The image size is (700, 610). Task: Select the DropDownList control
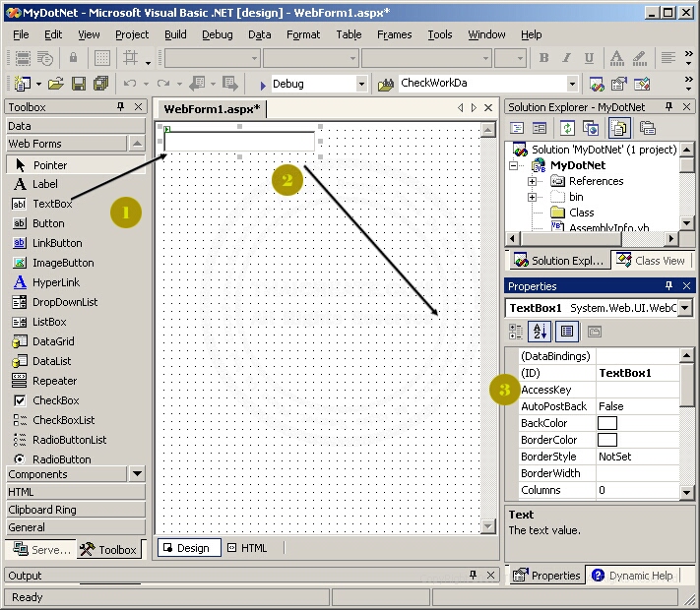point(65,302)
